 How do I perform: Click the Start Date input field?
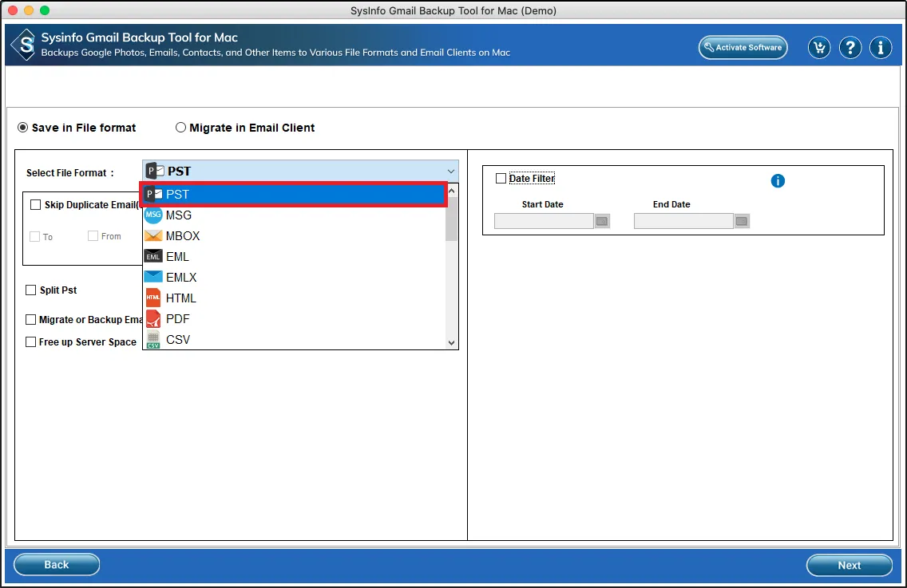(544, 221)
